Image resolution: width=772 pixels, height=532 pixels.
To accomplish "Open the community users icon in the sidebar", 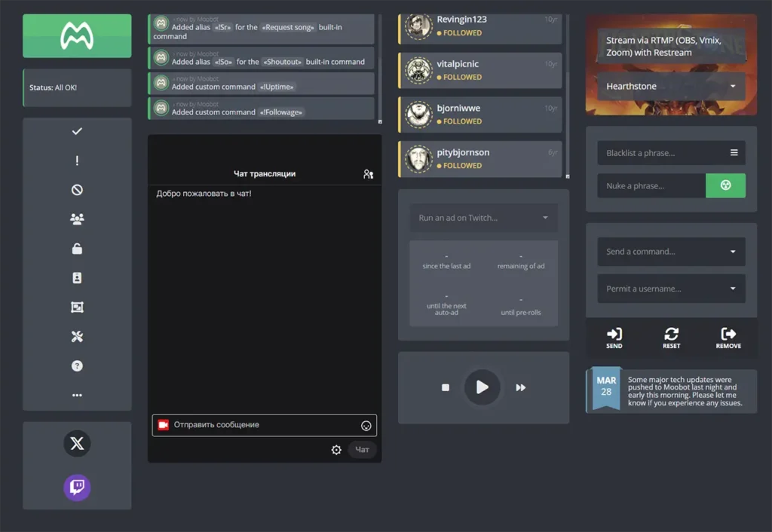I will pos(77,219).
